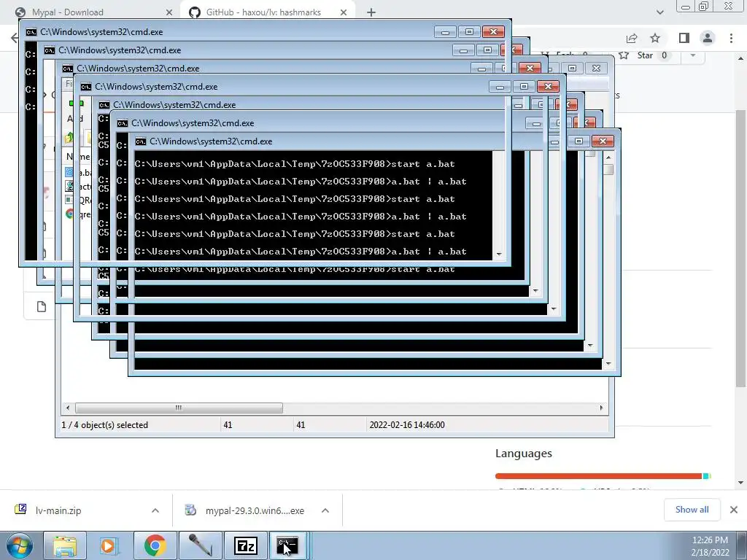Click the Share this page icon
Screen dimensions: 747x560
tap(632, 38)
